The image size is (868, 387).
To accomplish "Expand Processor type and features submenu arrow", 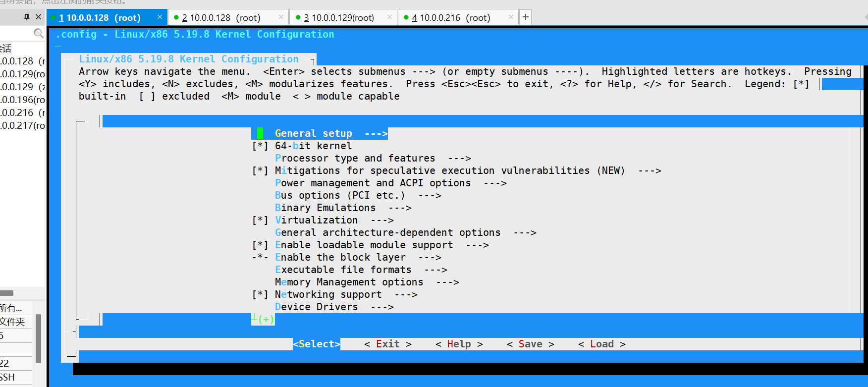I will click(x=459, y=158).
